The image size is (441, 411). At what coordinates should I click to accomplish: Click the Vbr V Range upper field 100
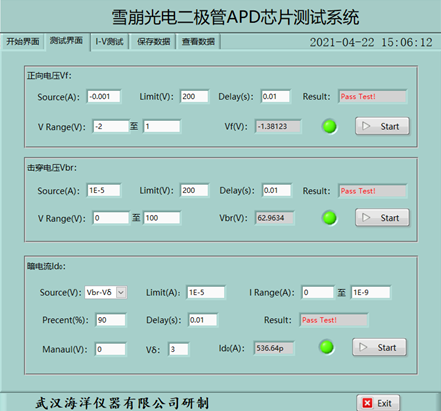point(162,218)
